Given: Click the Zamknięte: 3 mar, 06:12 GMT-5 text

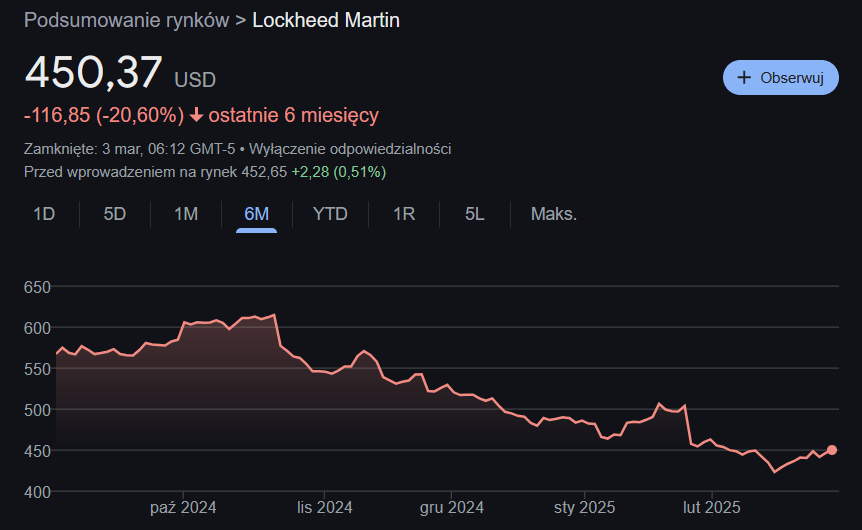Looking at the screenshot, I should point(129,149).
